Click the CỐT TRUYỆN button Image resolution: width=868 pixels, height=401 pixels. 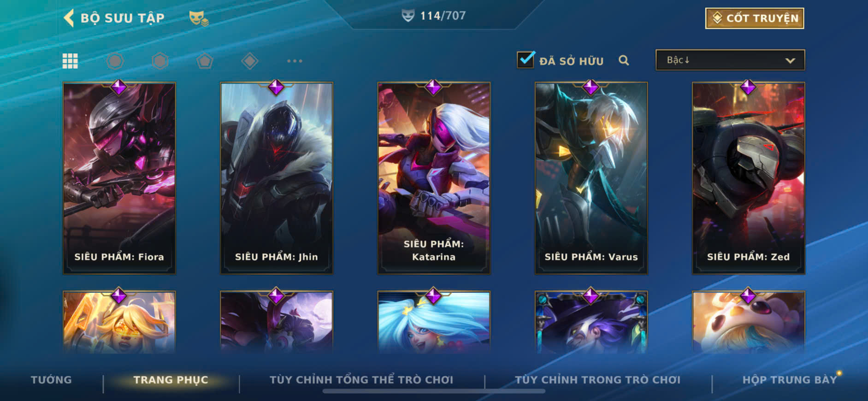[x=755, y=18]
